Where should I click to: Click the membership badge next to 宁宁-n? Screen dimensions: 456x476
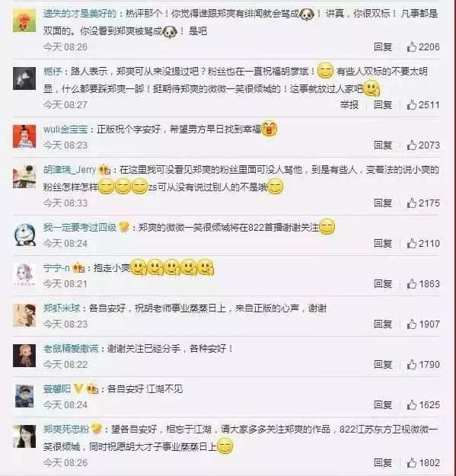[78, 268]
